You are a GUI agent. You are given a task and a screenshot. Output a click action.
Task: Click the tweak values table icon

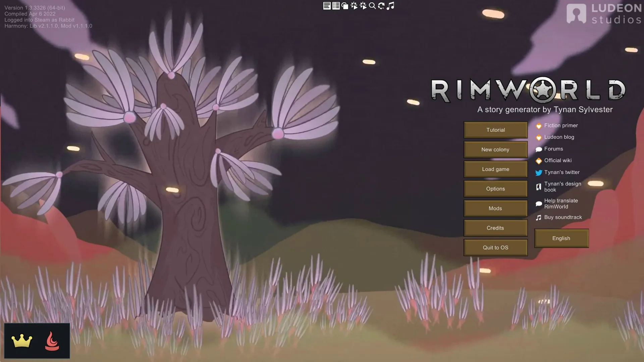[x=336, y=6]
